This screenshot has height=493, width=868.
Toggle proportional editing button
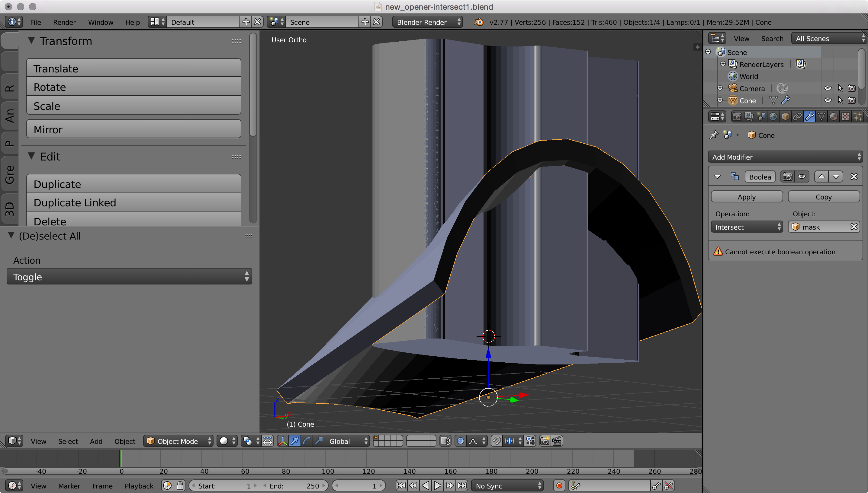click(460, 441)
